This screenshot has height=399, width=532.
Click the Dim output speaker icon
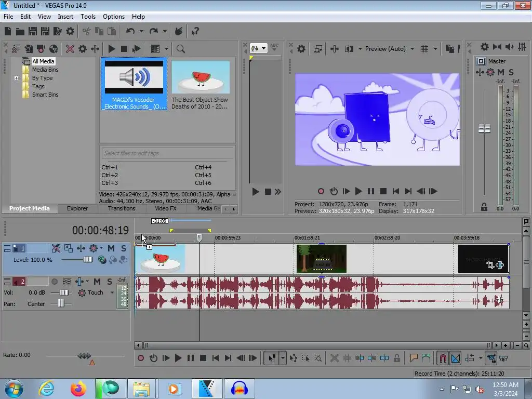coord(510,47)
